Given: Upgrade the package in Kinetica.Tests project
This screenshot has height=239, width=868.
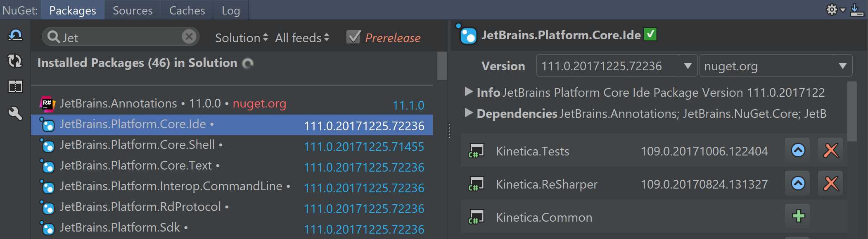Looking at the screenshot, I should (798, 150).
